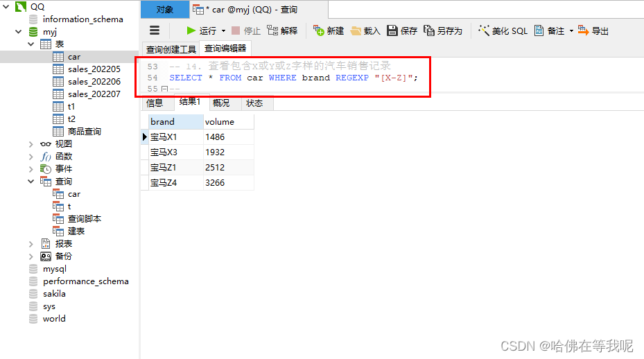Image resolution: width=644 pixels, height=359 pixels.
Task: Click the 事件 clock icon
Action: tap(46, 169)
